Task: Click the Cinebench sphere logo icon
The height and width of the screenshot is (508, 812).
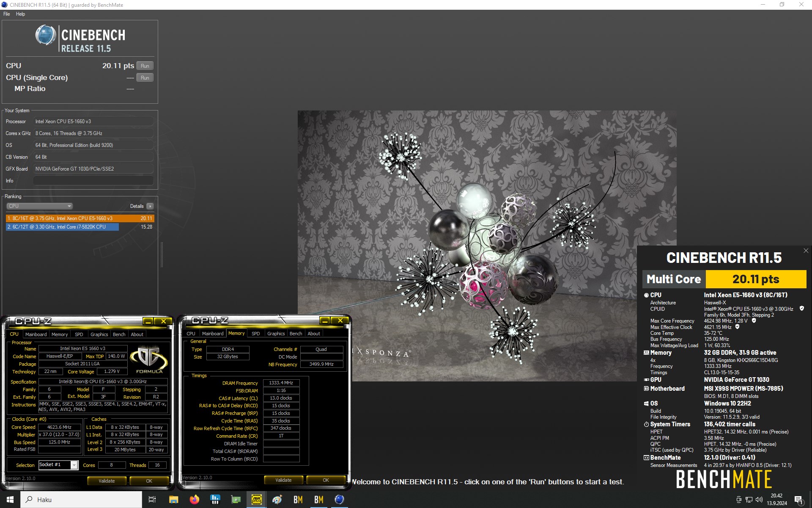Action: (46, 35)
